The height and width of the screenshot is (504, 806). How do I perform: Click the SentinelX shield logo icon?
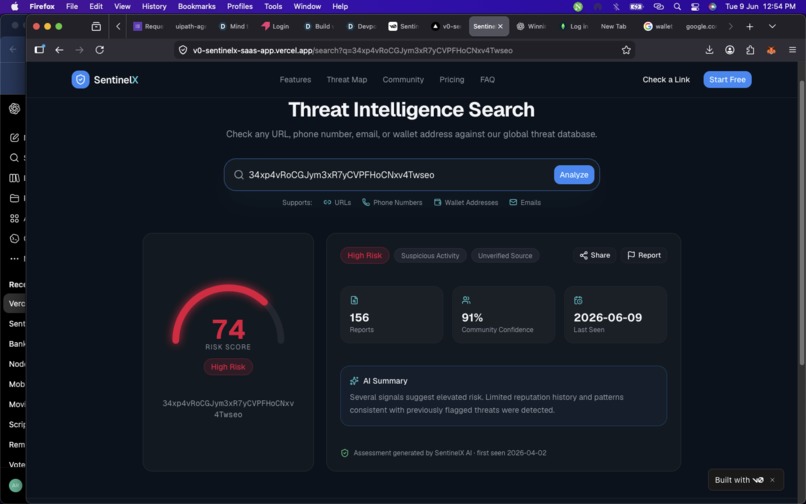pyautogui.click(x=80, y=80)
